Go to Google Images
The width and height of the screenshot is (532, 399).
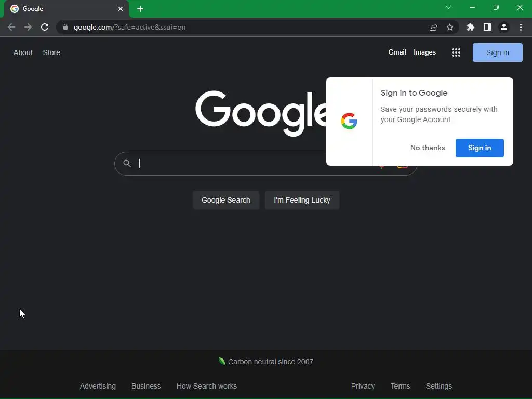click(424, 52)
